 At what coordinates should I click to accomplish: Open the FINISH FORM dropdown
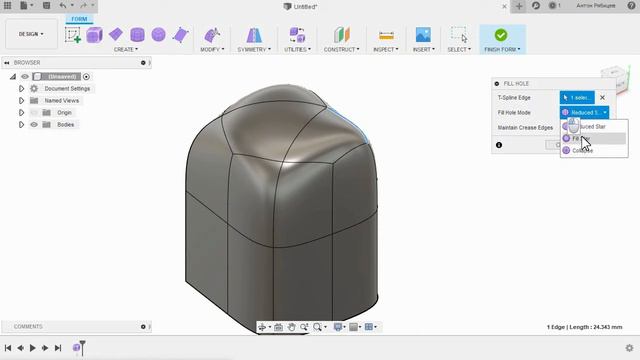[502, 49]
